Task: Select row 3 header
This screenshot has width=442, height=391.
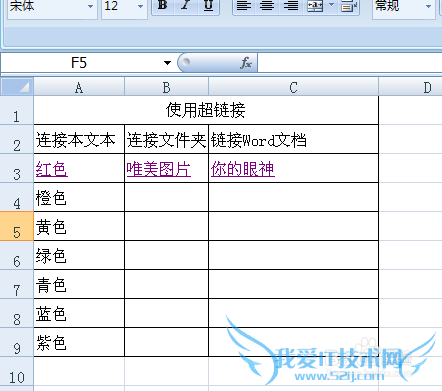Action: [x=17, y=168]
